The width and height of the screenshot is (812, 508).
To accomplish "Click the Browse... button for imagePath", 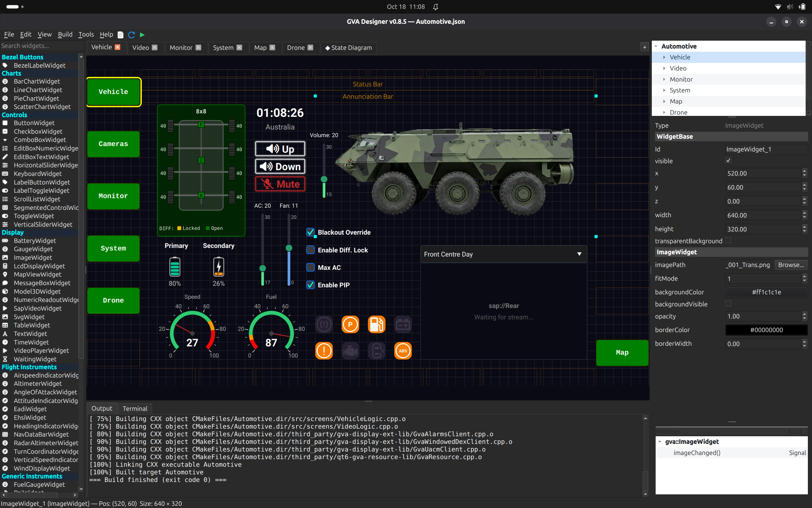I will pos(791,265).
